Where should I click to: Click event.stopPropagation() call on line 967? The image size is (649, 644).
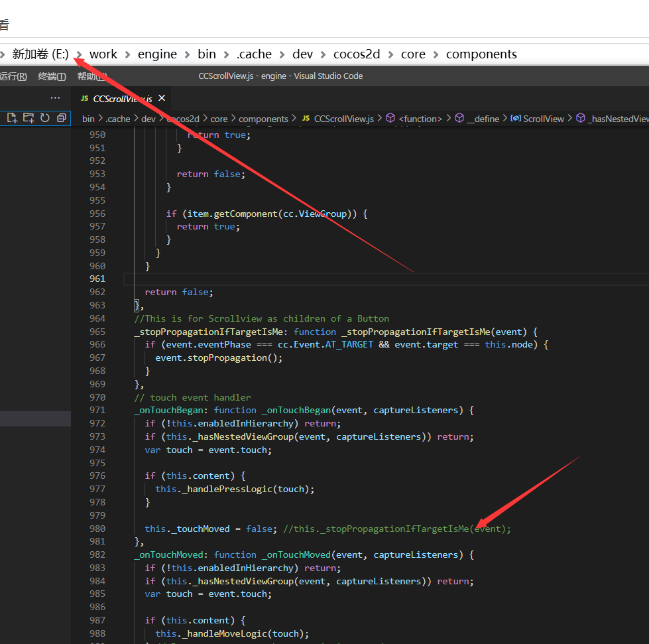(219, 358)
